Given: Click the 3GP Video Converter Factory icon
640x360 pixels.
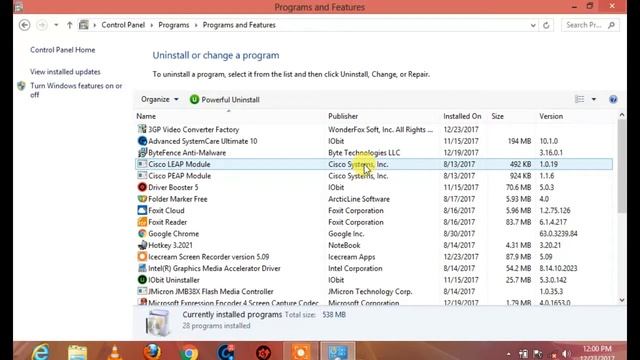Looking at the screenshot, I should (x=142, y=129).
